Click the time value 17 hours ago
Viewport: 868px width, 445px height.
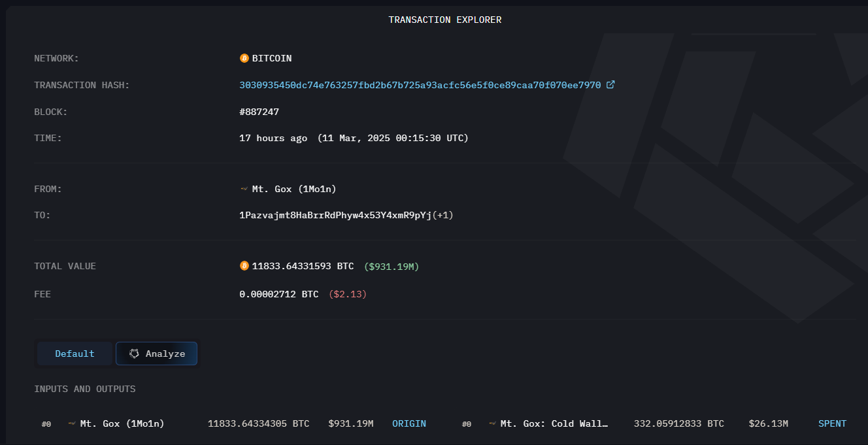[x=273, y=138]
